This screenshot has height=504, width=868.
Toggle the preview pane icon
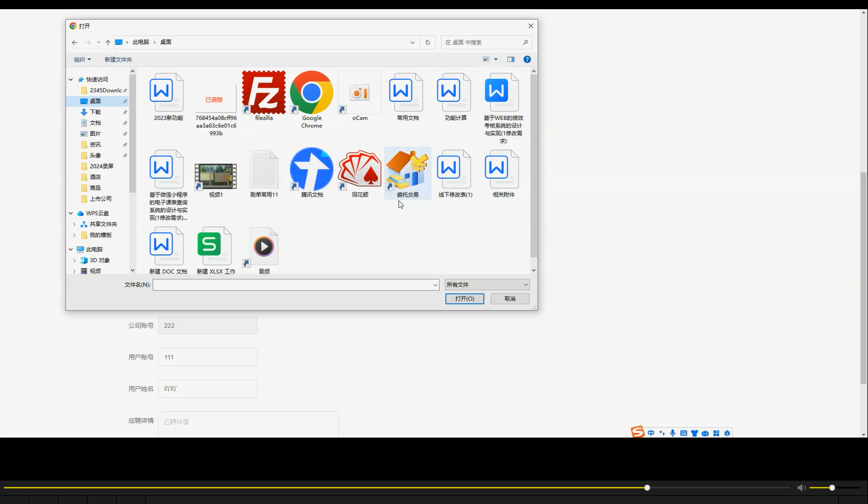pyautogui.click(x=511, y=60)
